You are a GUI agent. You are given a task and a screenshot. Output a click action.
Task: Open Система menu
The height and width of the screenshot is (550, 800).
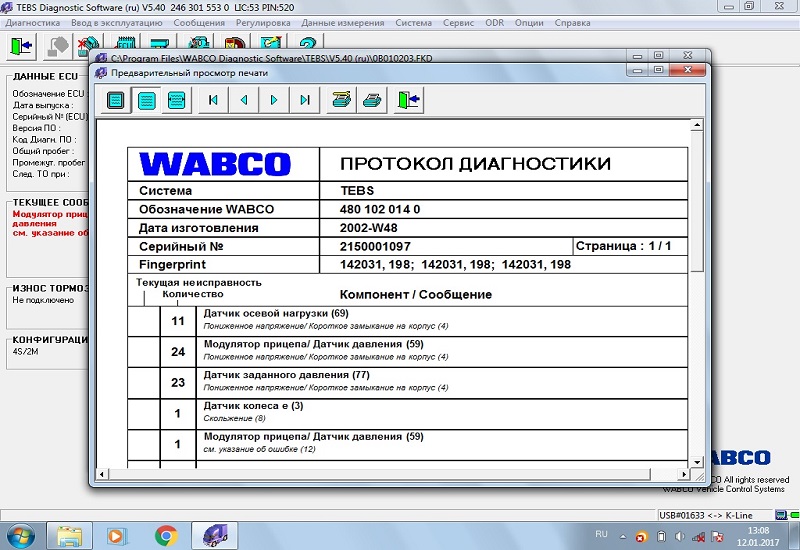tap(414, 23)
